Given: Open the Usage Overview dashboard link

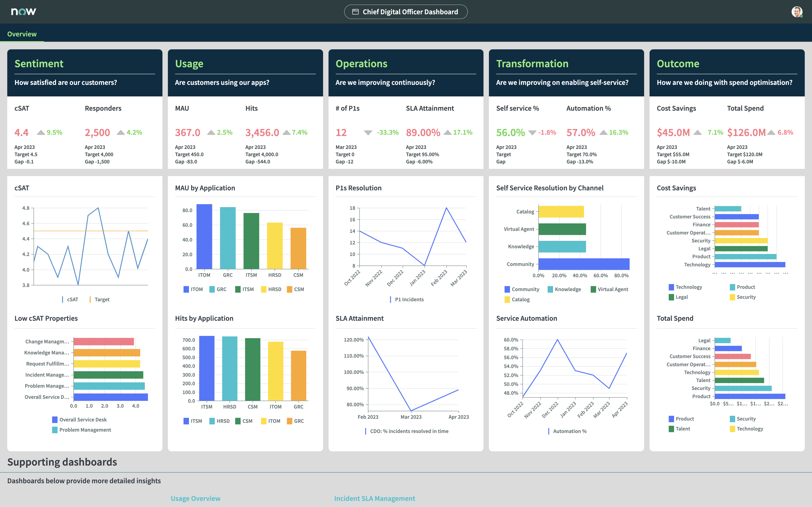Looking at the screenshot, I should (x=196, y=498).
